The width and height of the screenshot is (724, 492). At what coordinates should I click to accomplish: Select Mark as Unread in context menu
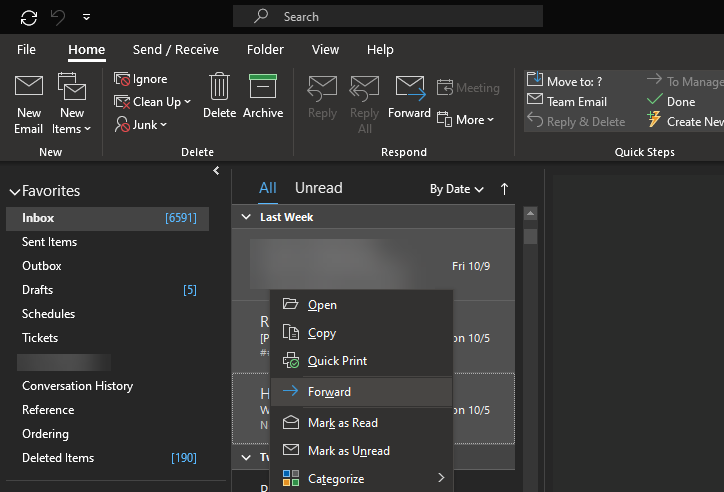pyautogui.click(x=348, y=451)
